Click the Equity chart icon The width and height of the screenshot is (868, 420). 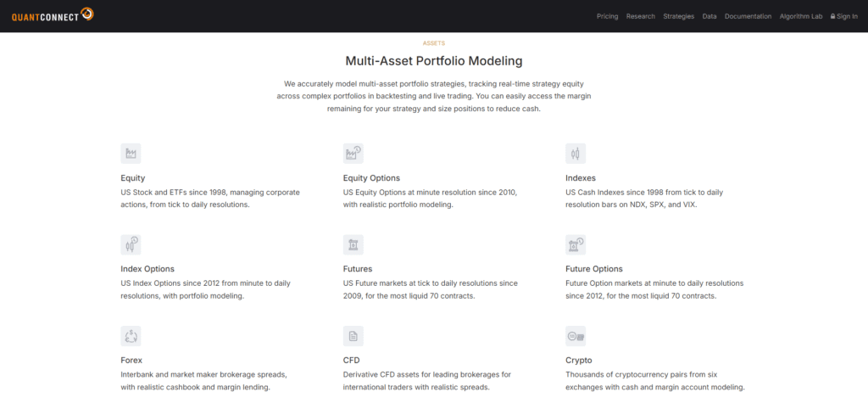click(x=131, y=154)
